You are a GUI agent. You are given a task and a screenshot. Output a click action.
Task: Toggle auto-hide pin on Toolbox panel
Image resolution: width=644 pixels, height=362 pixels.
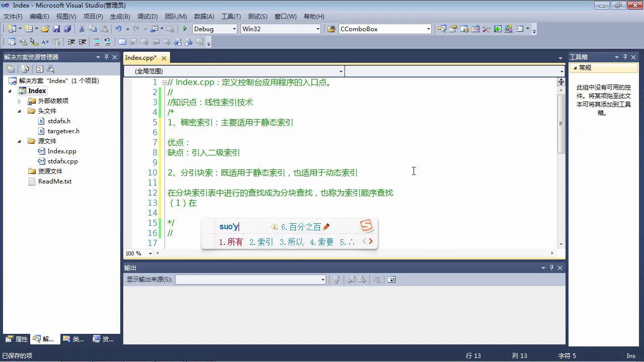(625, 57)
